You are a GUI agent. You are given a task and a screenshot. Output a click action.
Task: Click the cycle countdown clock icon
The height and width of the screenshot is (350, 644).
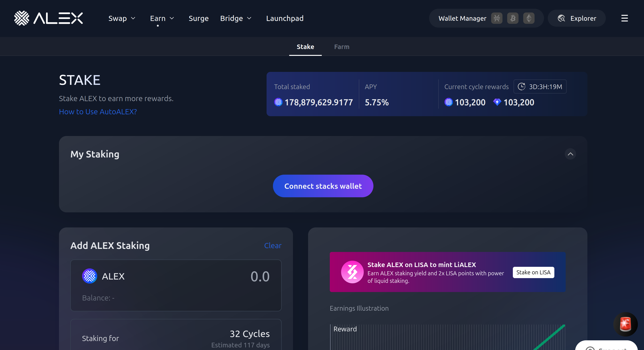[521, 87]
